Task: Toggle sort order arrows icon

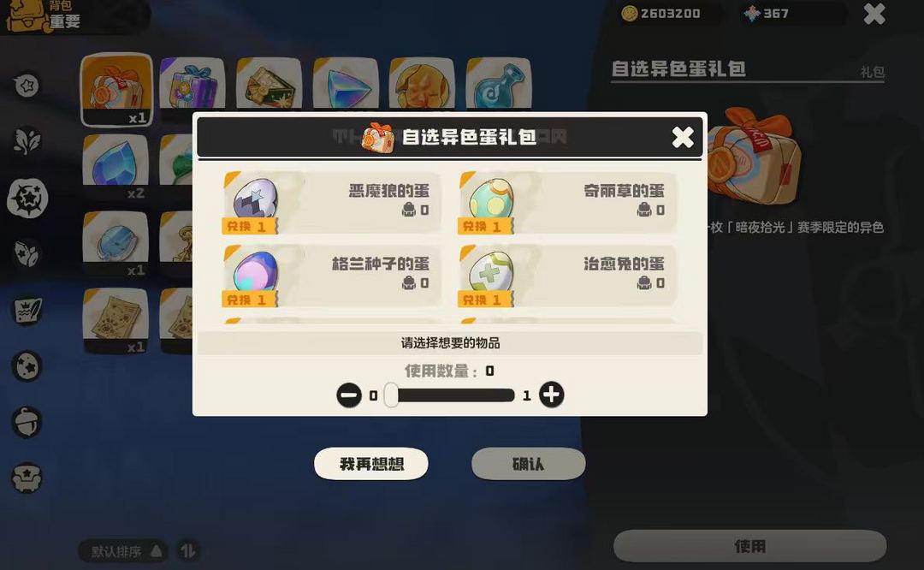Action: click(x=188, y=551)
